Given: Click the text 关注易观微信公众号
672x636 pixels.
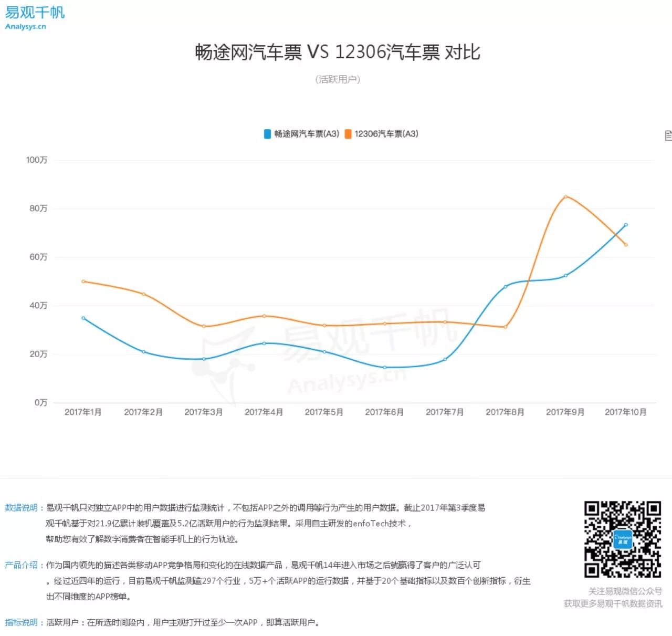Looking at the screenshot, I should tap(625, 591).
